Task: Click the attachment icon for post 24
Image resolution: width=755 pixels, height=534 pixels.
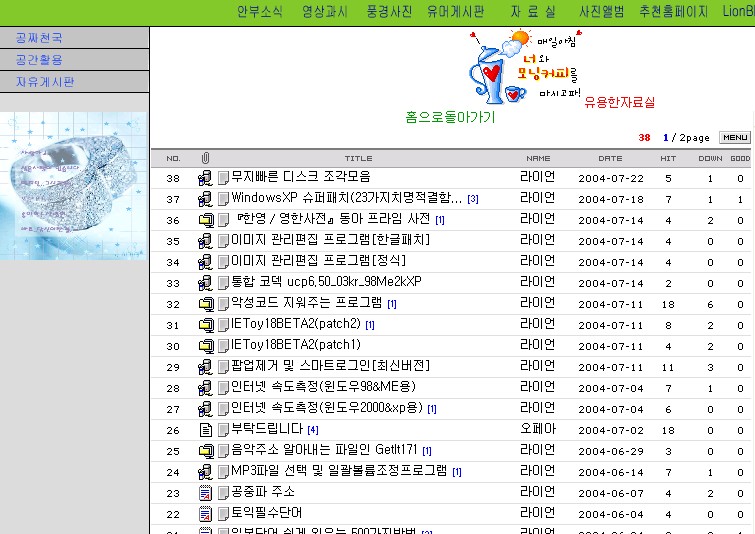Action: point(205,471)
